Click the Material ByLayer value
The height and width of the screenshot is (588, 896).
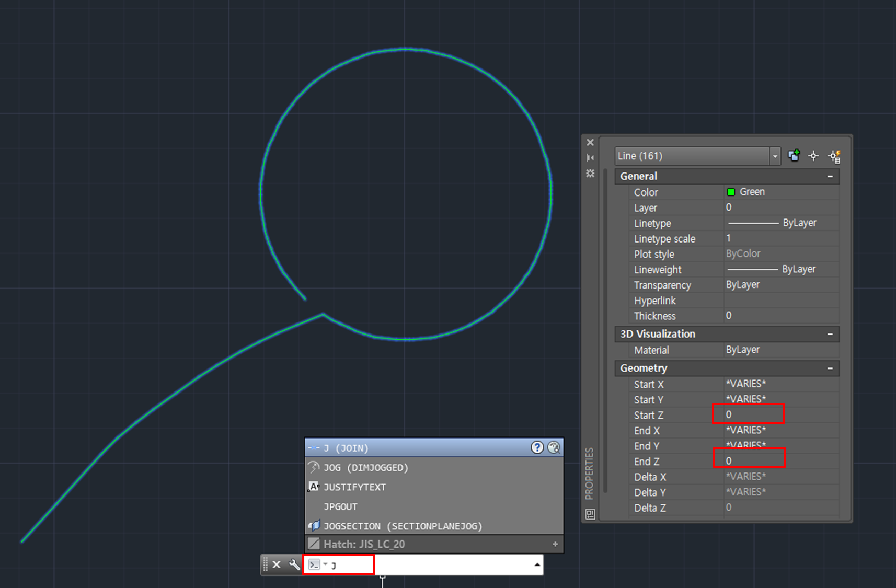(782, 350)
